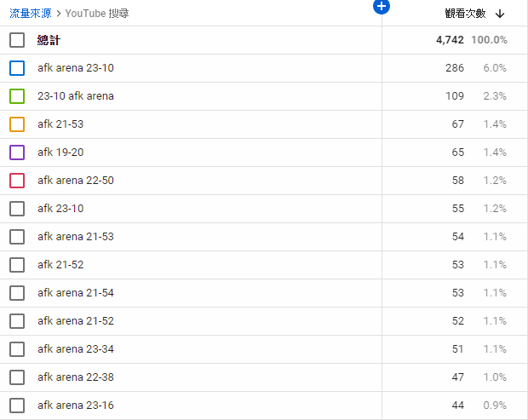
Task: Click the afk arena 21-52 search term
Action: click(x=75, y=321)
